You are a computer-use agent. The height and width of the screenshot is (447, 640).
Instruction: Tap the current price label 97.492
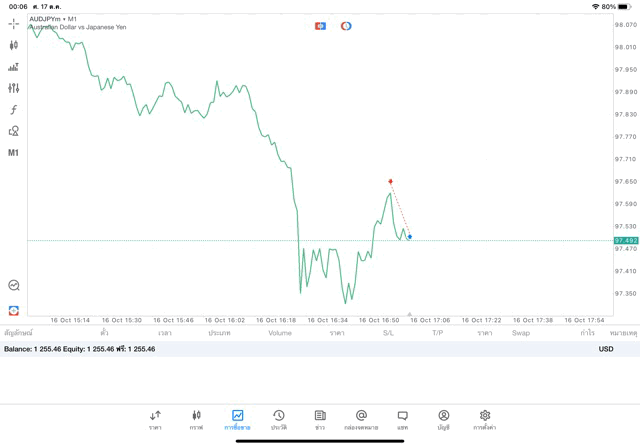(626, 240)
